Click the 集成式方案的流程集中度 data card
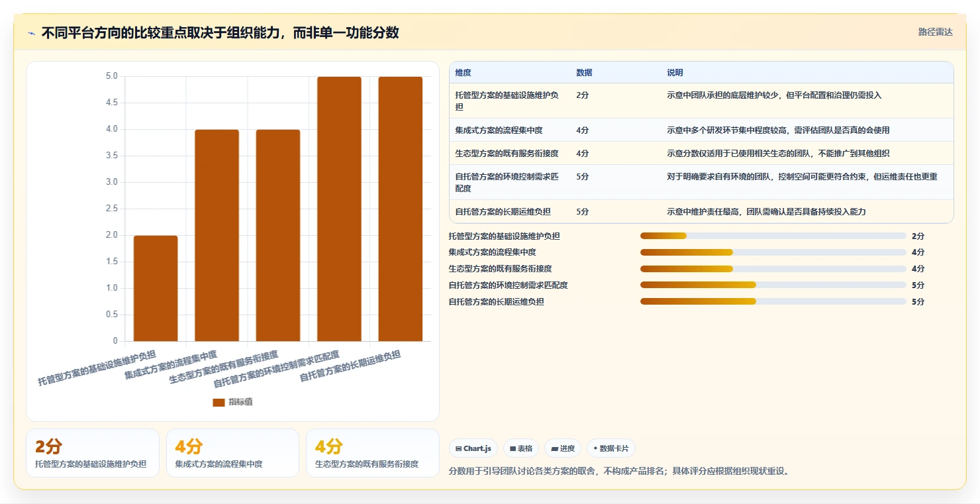This screenshot has width=980, height=504. click(x=232, y=453)
